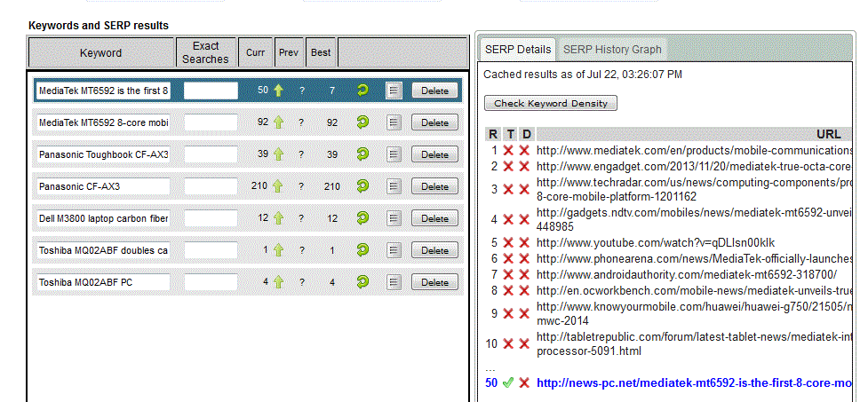Image resolution: width=868 pixels, height=402 pixels.
Task: Click green up arrow in Toshiba MQ02ABF PC row
Action: tap(278, 282)
